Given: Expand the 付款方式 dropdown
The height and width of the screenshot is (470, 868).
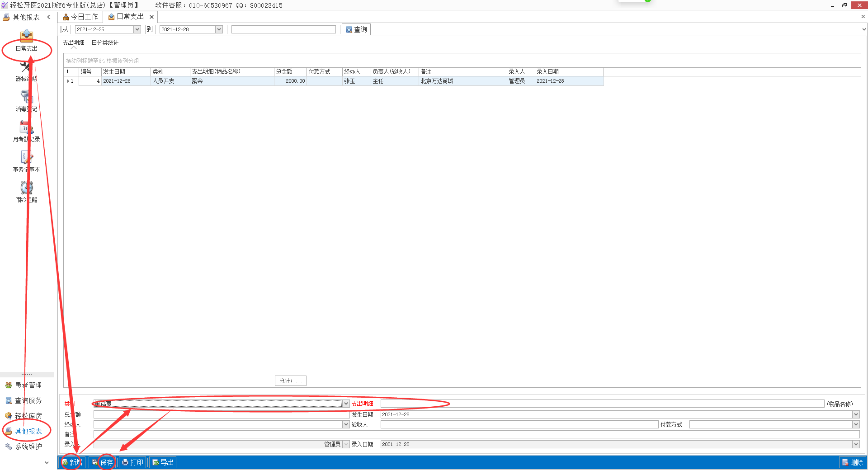Looking at the screenshot, I should point(855,424).
